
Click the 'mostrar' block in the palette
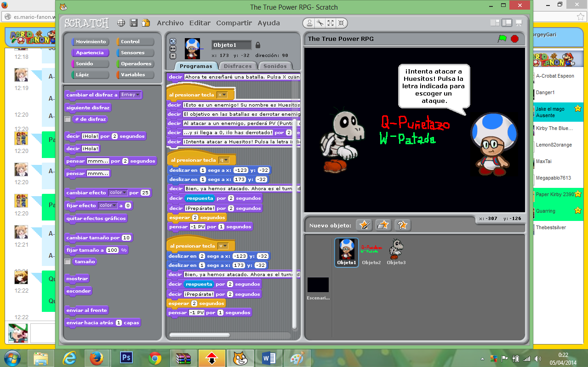[x=77, y=279]
